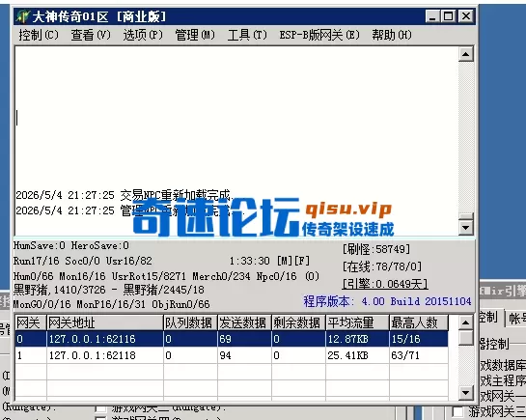Click the 剩余数据 column header
526x420 pixels.
point(298,322)
